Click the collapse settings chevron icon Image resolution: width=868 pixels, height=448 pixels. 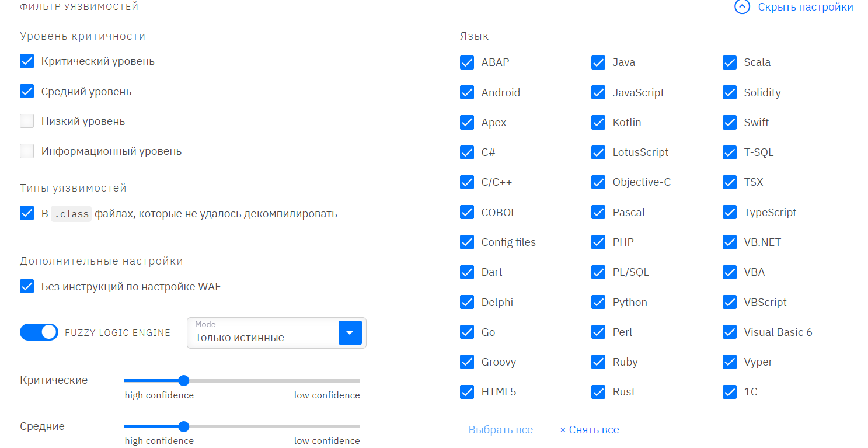click(741, 7)
